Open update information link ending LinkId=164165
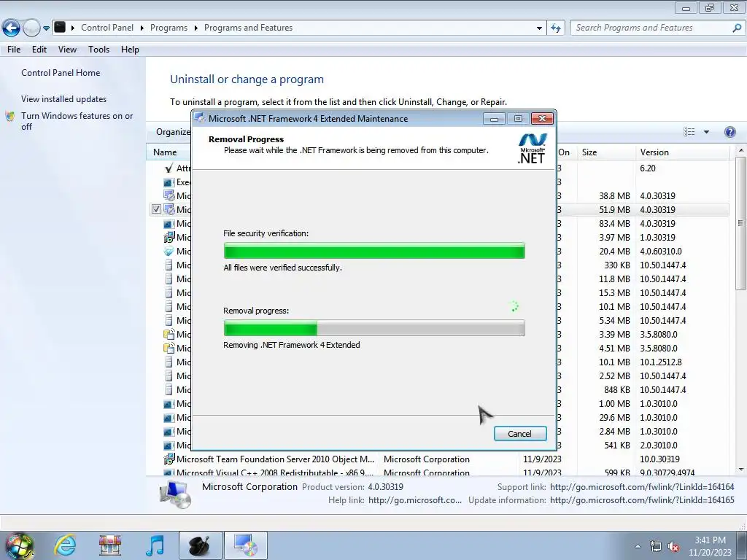This screenshot has height=560, width=747. (x=642, y=500)
